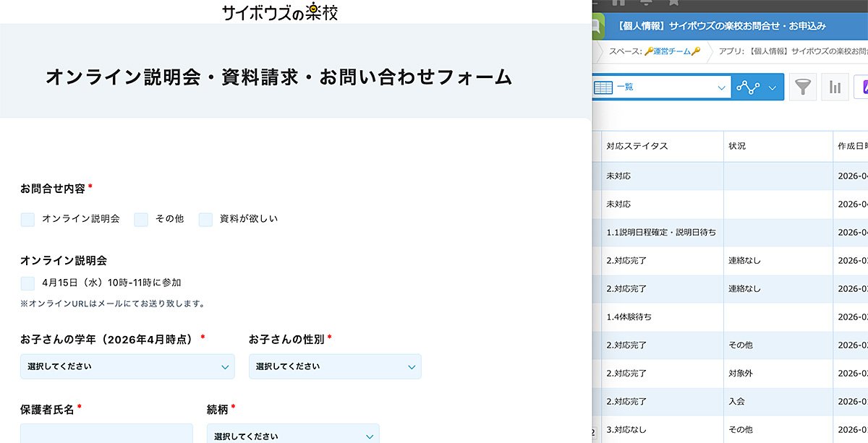Click the サイボウズの楽校 sun logo
The width and height of the screenshot is (868, 443).
(281, 12)
